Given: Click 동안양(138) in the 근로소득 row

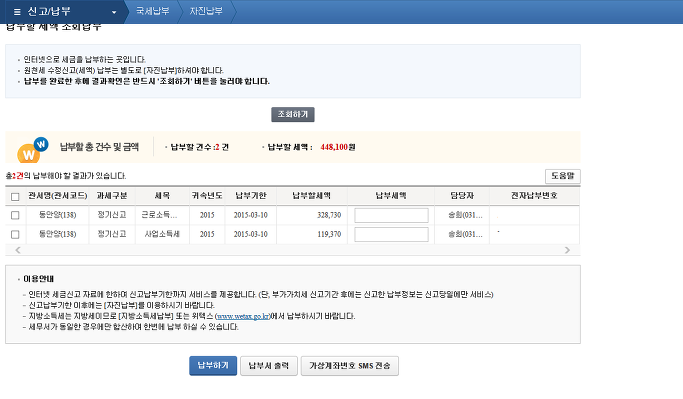Looking at the screenshot, I should pos(57,215).
